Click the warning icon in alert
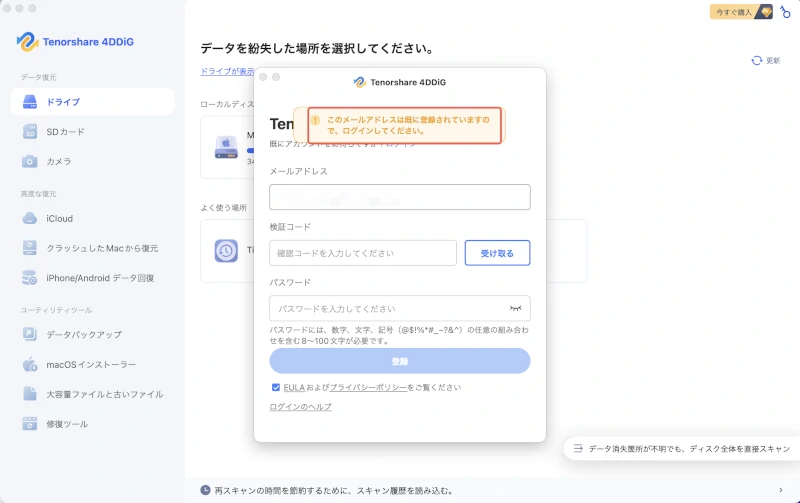 [x=315, y=120]
